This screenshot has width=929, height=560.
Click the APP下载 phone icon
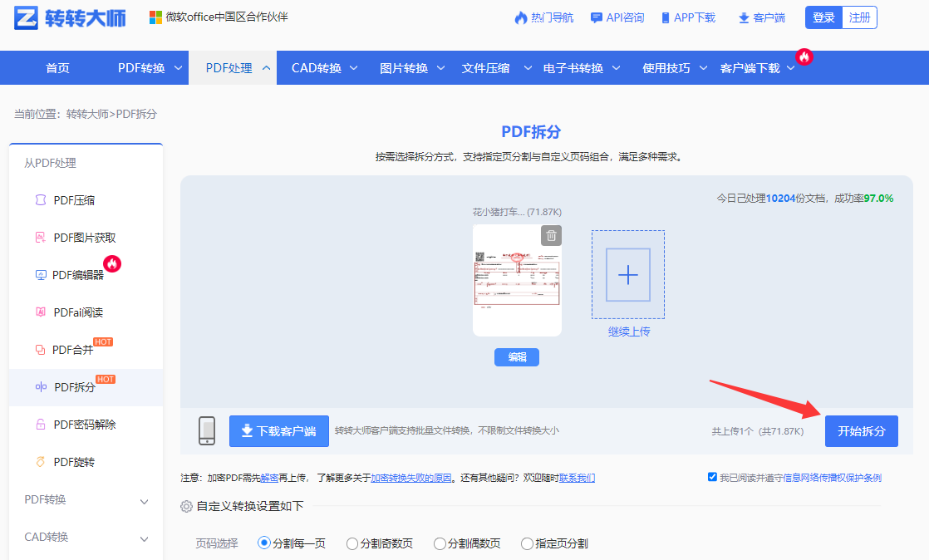pos(666,17)
